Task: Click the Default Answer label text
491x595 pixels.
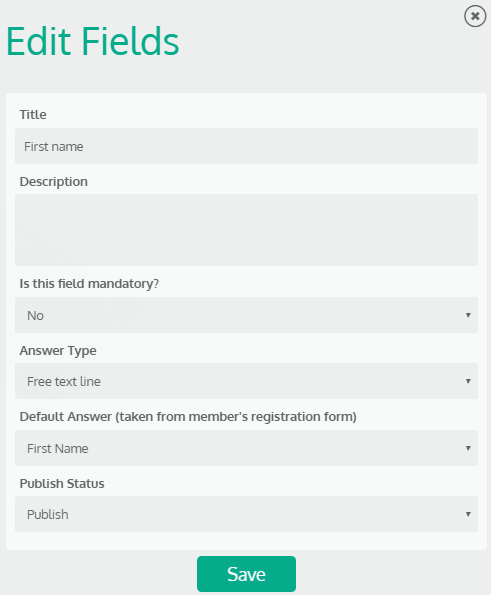Action: coord(188,417)
